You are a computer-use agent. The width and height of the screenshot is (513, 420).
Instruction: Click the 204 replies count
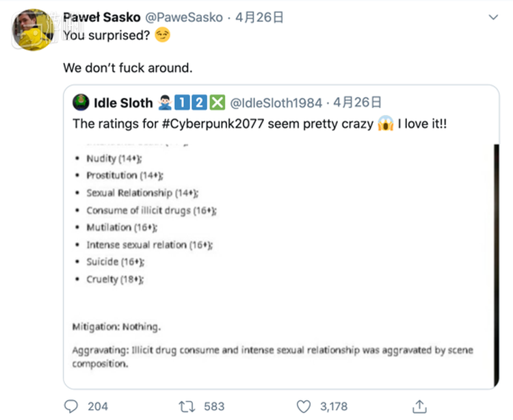(98, 406)
